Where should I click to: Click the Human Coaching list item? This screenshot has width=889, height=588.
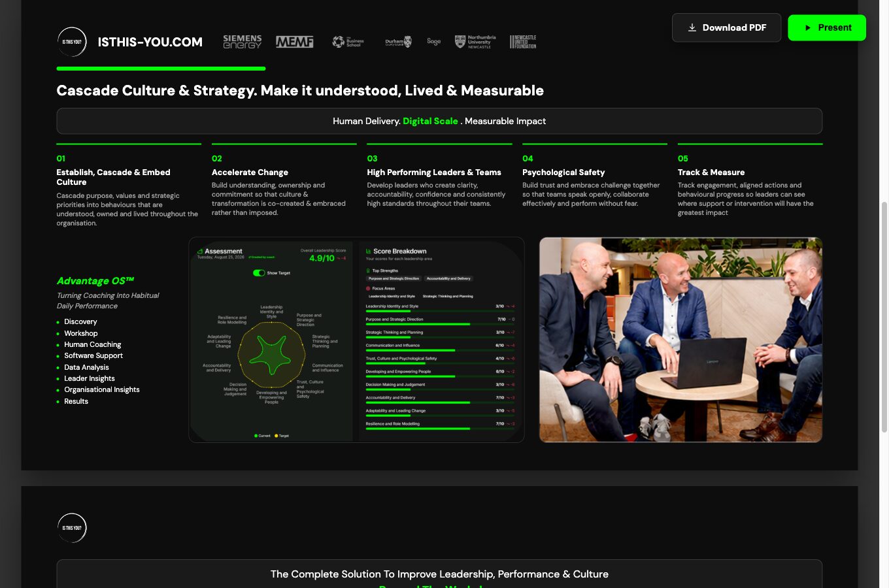point(93,344)
